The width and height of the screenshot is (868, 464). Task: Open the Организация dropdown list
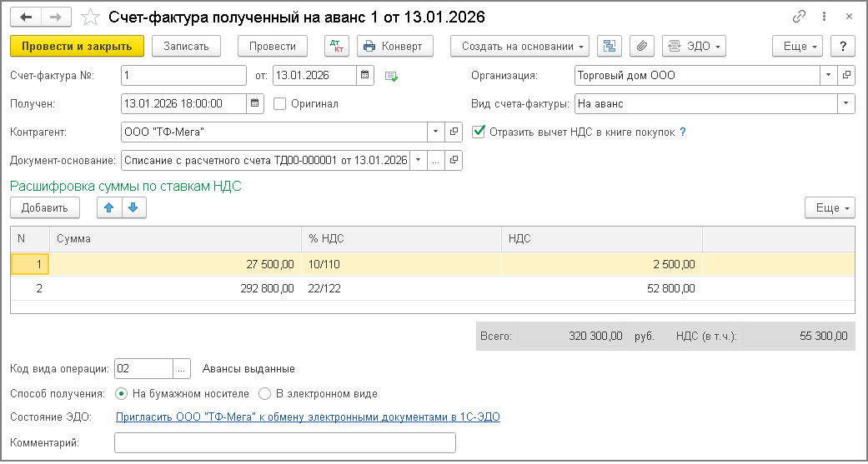[829, 76]
